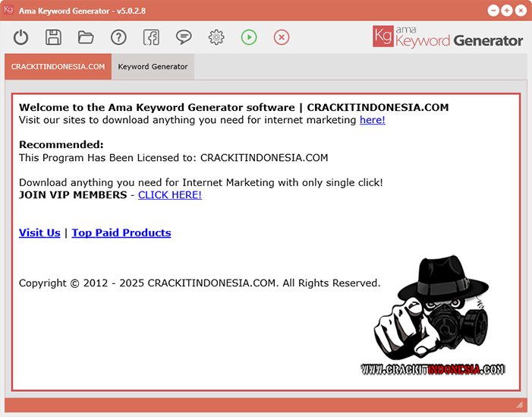532x417 pixels.
Task: Click the "CLICK HERE!" VIP link
Action: click(169, 195)
